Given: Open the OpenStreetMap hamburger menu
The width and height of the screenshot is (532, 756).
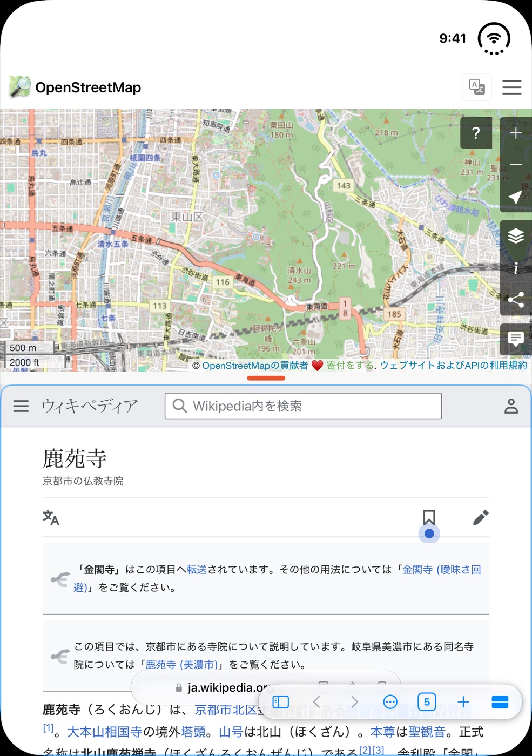Looking at the screenshot, I should pos(511,87).
